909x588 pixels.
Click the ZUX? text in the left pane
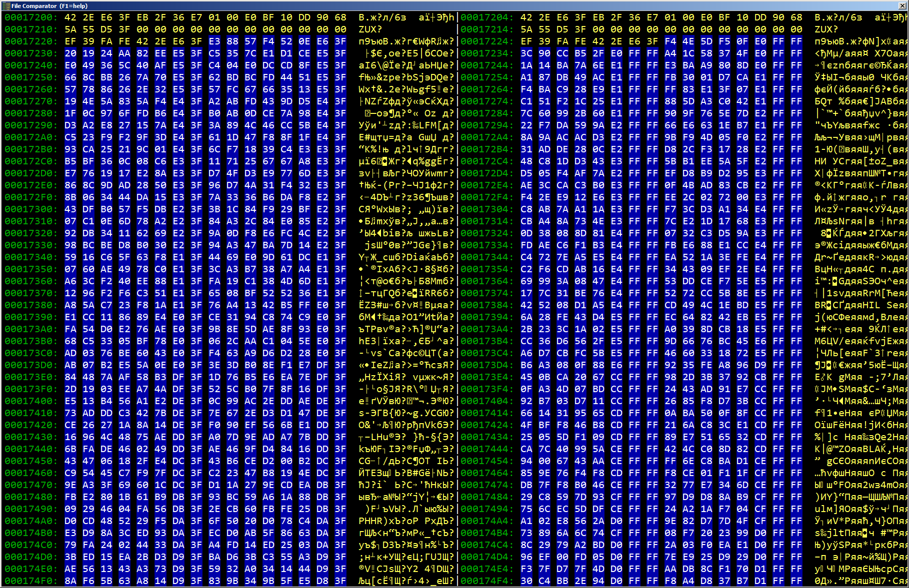pos(370,29)
